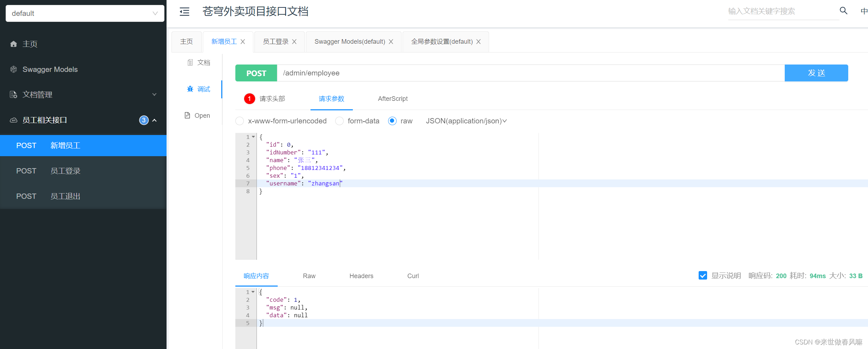868x349 pixels.
Task: Toggle the sidebar collapse menu icon
Action: tap(185, 12)
